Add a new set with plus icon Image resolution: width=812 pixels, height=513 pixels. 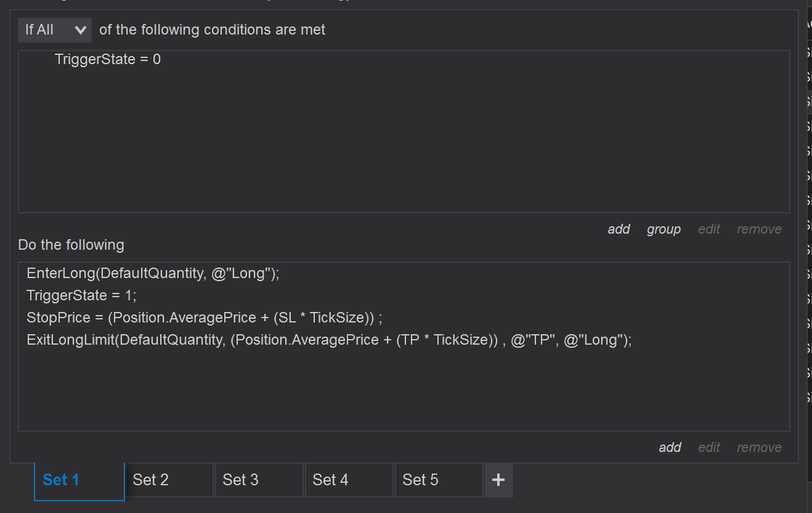(x=499, y=480)
